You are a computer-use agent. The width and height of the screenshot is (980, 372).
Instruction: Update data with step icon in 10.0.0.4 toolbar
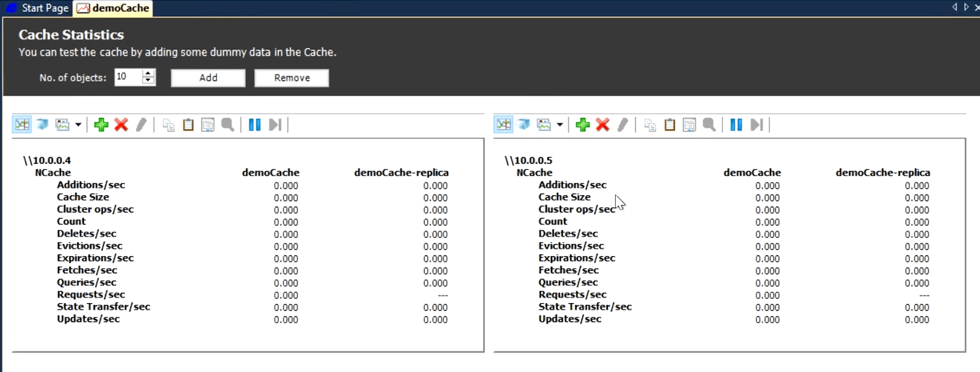point(275,125)
